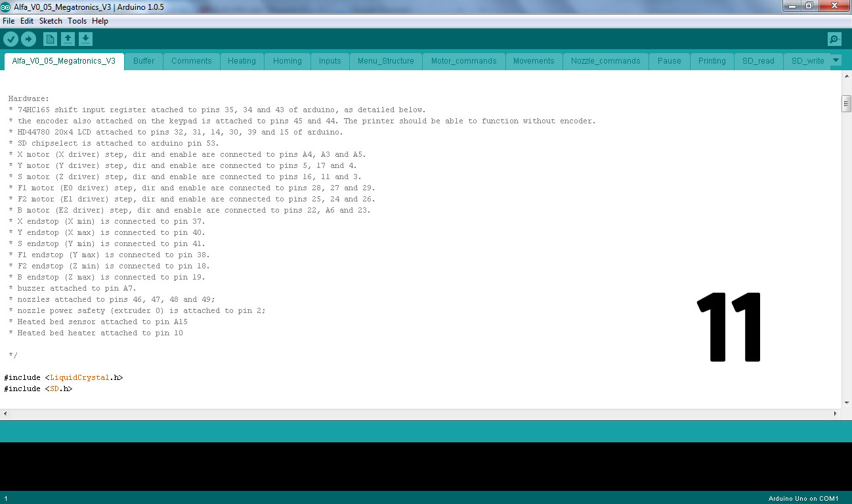Screen dimensions: 852x504
Task: Switch to the SD_write tab
Action: coord(807,61)
